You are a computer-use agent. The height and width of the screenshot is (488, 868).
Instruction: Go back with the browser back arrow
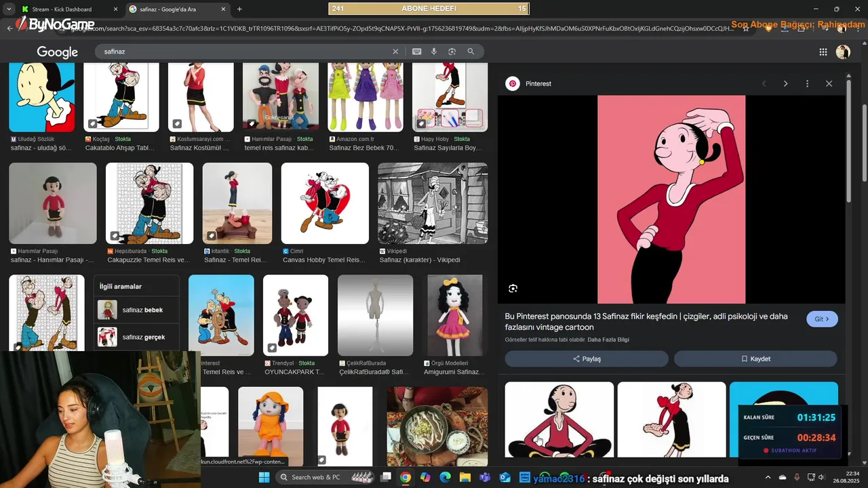point(9,28)
